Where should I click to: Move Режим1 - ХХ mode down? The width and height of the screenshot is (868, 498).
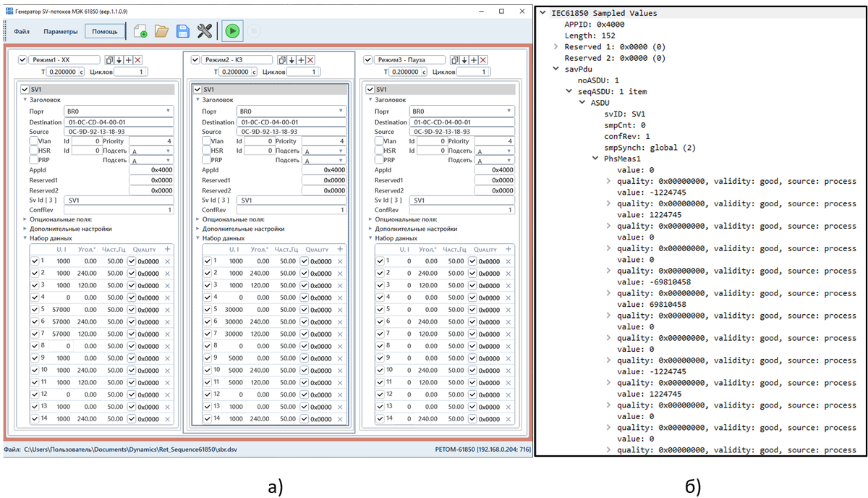(119, 60)
